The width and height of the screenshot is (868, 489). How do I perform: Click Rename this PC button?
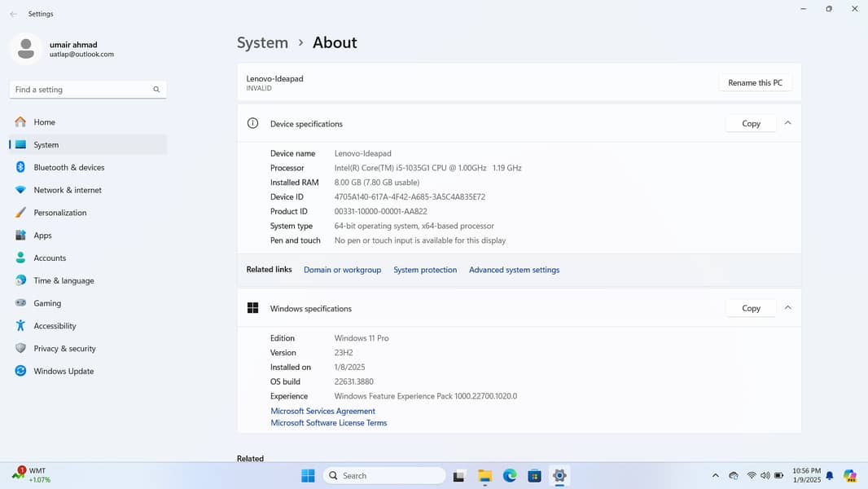[x=755, y=82]
